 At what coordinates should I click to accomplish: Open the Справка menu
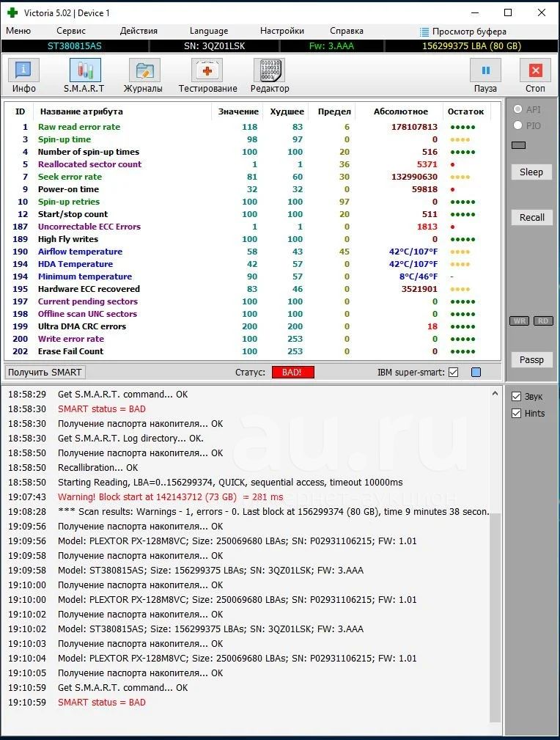pyautogui.click(x=346, y=31)
